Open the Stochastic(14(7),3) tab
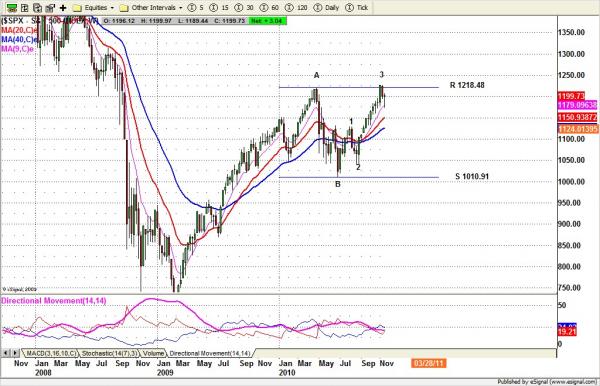The height and width of the screenshot is (386, 600). click(x=109, y=353)
